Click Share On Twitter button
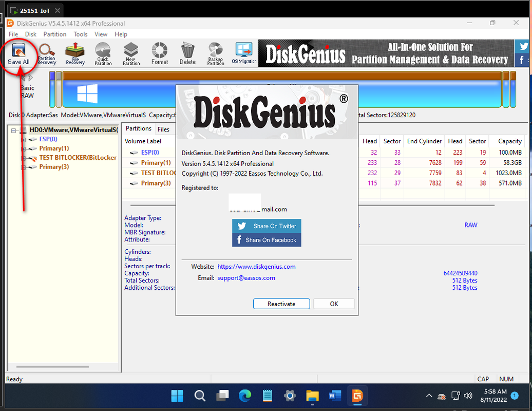 click(x=267, y=226)
